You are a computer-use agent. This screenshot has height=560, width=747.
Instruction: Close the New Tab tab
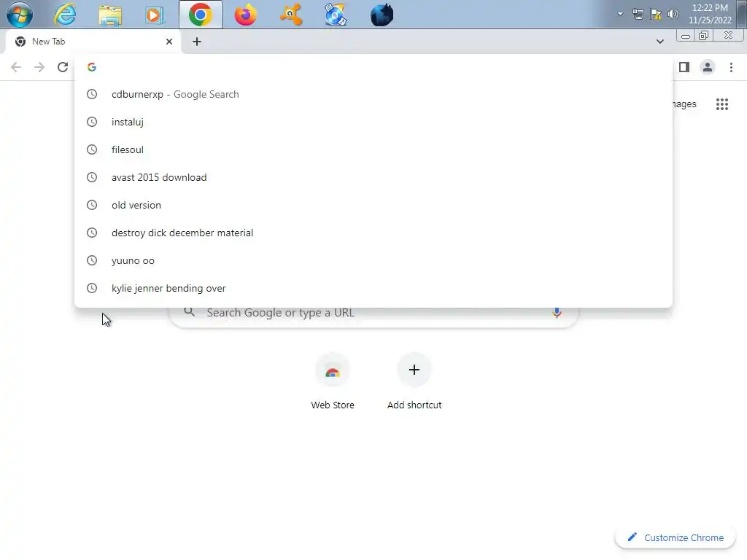point(169,42)
